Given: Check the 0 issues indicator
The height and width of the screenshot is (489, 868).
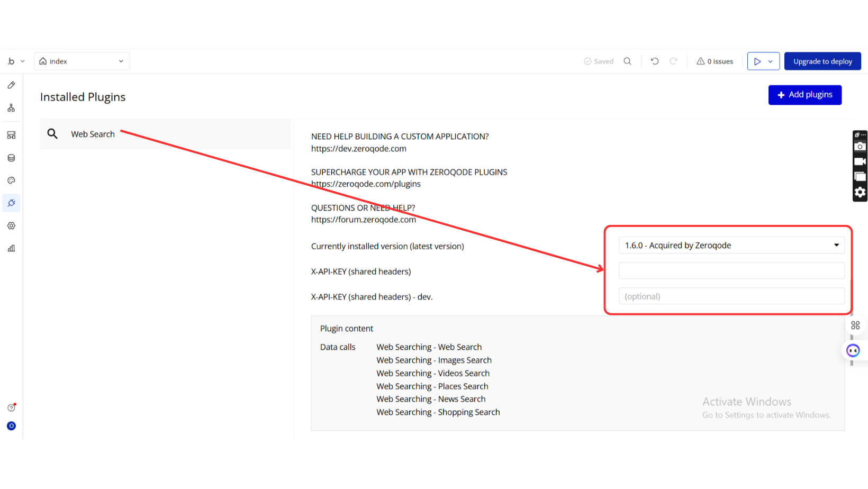Looking at the screenshot, I should (715, 61).
